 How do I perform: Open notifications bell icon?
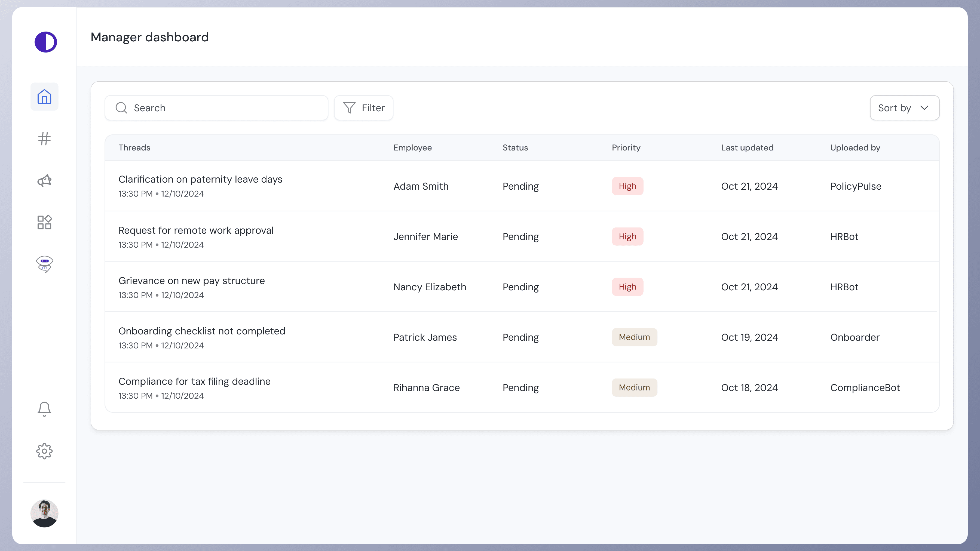tap(45, 409)
